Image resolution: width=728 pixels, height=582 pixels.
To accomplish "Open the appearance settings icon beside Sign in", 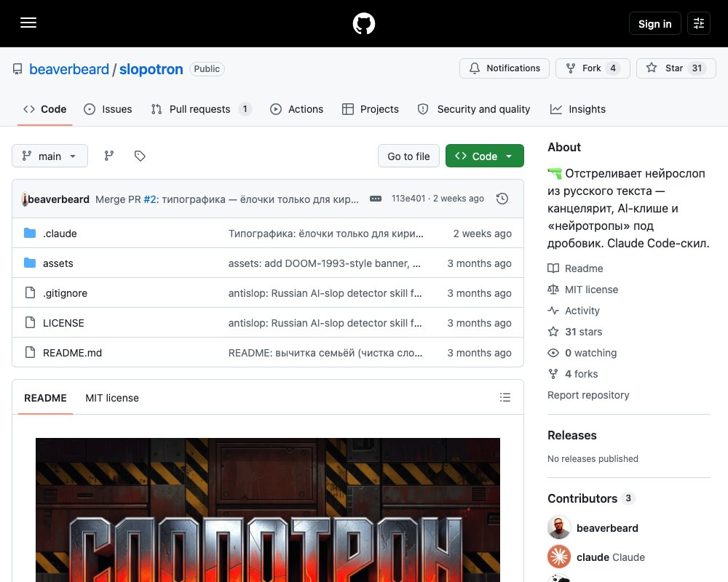I will tap(699, 23).
